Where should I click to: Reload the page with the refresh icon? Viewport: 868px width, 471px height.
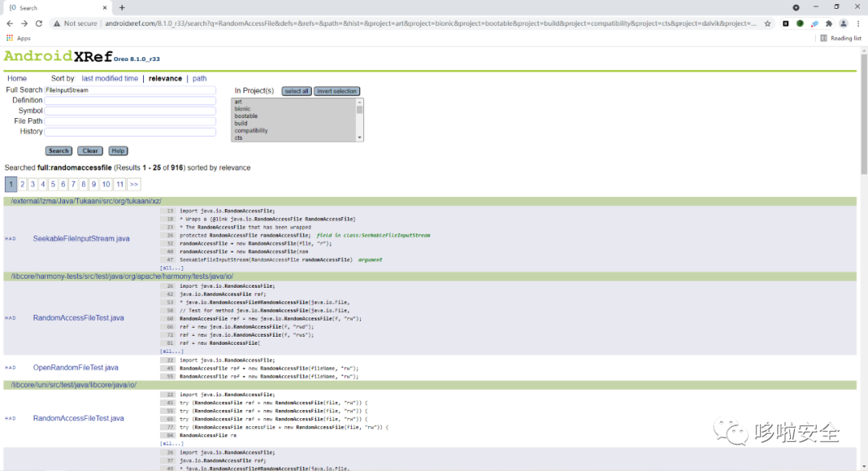coord(39,23)
